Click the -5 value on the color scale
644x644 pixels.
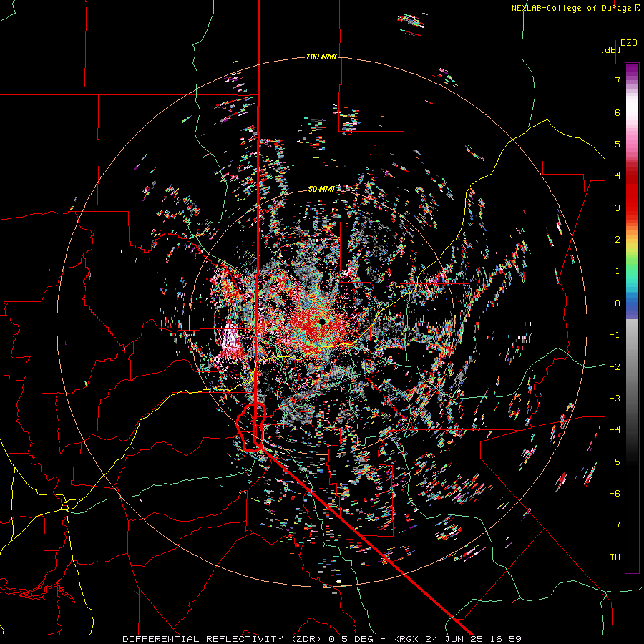tap(615, 462)
